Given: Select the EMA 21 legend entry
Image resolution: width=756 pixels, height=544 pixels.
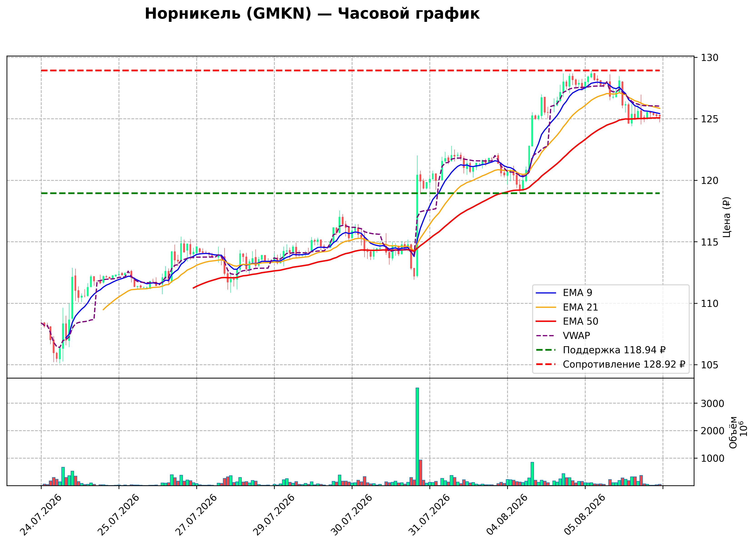Looking at the screenshot, I should click(567, 307).
